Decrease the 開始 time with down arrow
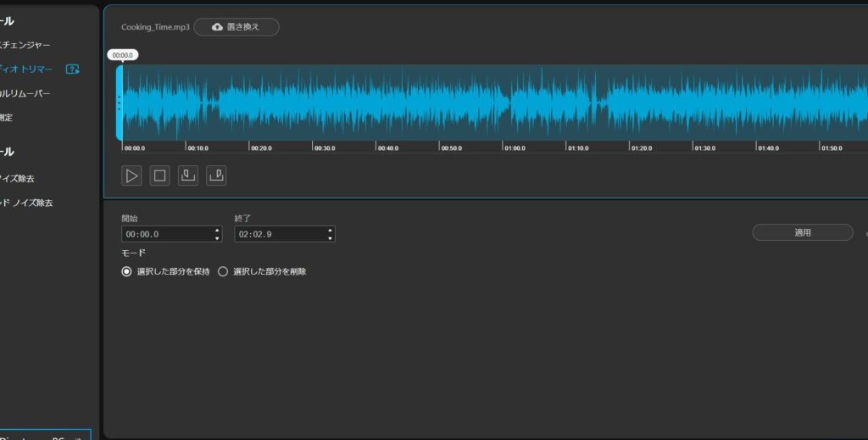This screenshot has height=440, width=868. [217, 238]
